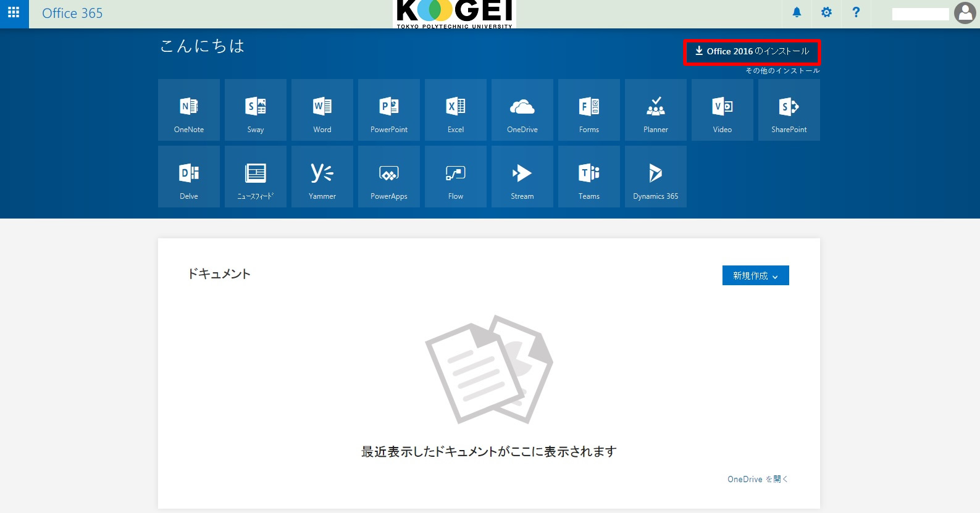Open help with the question mark icon
Viewport: 980px width, 513px height.
[x=856, y=12]
